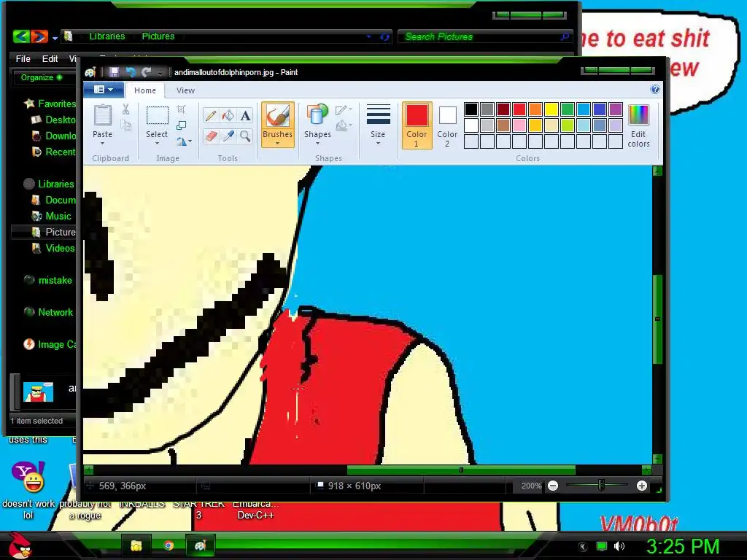Select Network in the Explorer navigation pane
747x560 pixels.
tap(49, 312)
